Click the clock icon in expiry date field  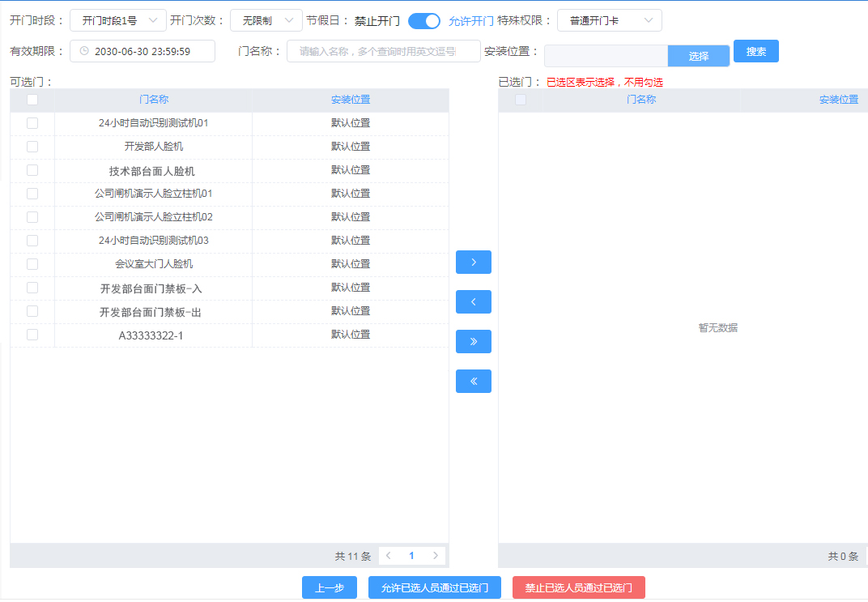pyautogui.click(x=84, y=51)
